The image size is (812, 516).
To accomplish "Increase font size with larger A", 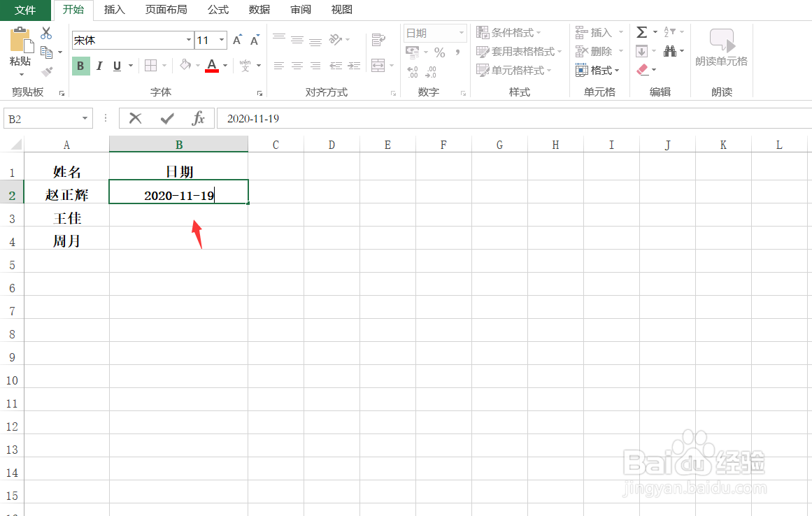I will point(237,40).
